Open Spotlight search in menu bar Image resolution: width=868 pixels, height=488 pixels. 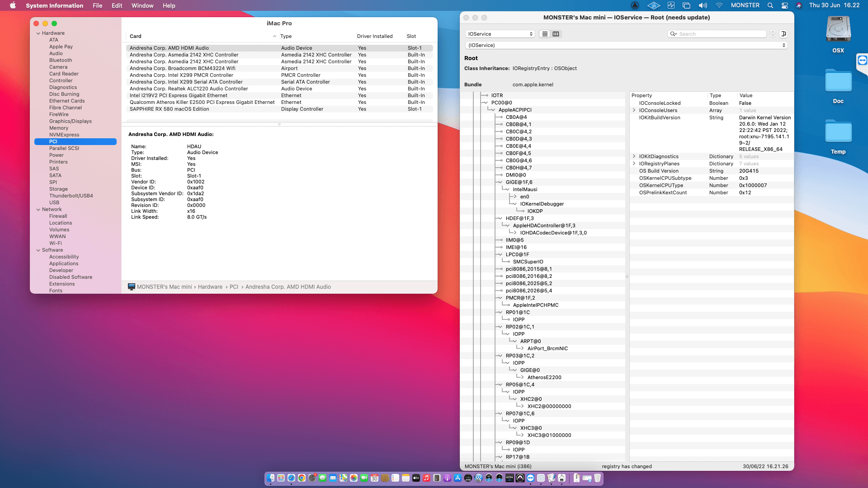770,5
